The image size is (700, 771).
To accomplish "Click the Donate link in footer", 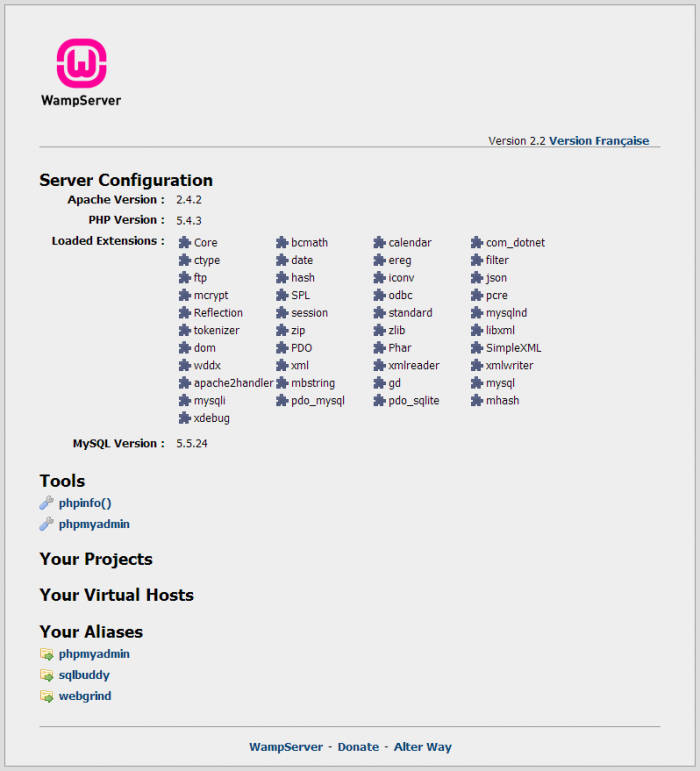I will [358, 747].
